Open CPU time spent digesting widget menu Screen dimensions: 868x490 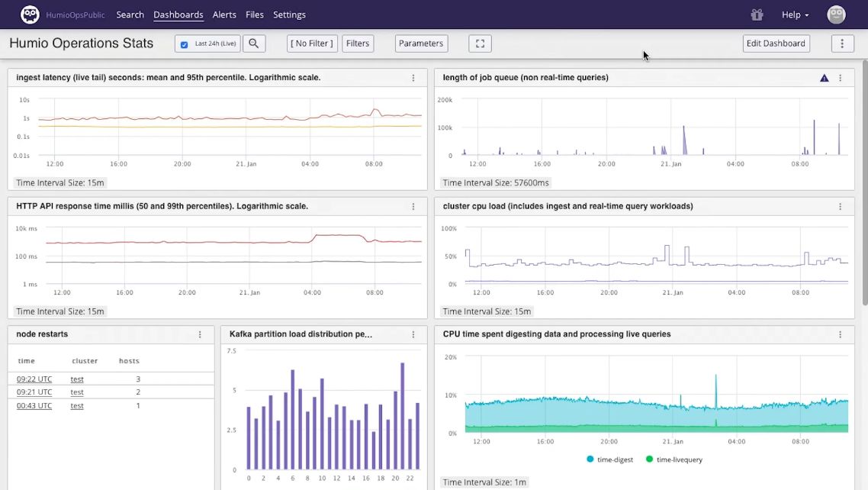pos(840,334)
